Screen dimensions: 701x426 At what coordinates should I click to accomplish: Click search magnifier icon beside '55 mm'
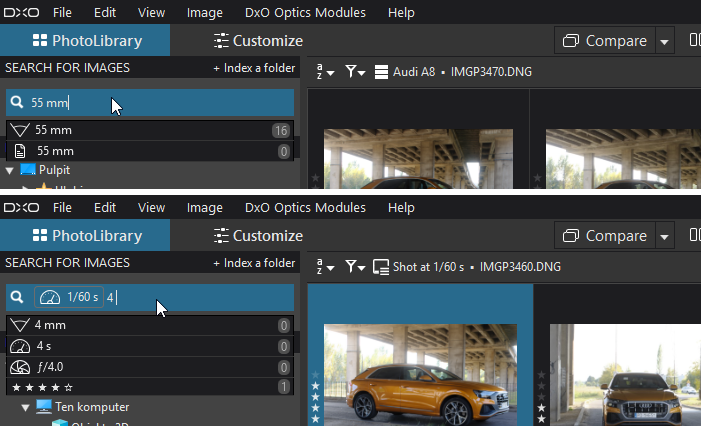tap(17, 102)
